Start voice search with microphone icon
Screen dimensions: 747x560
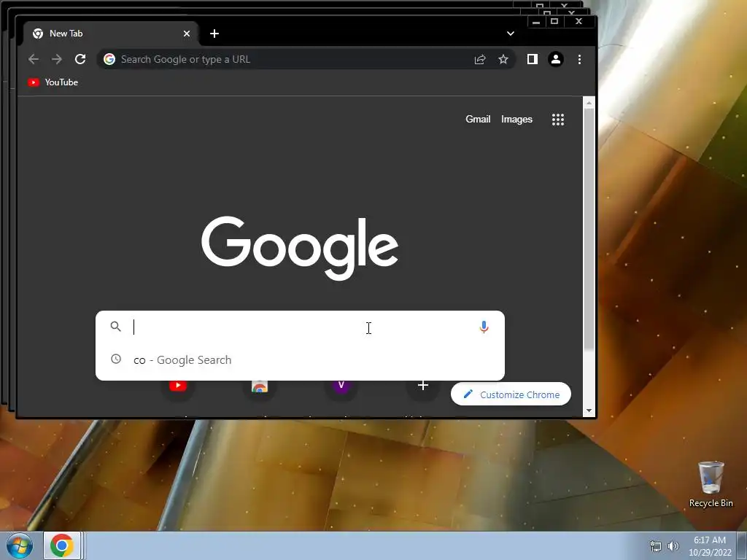(484, 327)
